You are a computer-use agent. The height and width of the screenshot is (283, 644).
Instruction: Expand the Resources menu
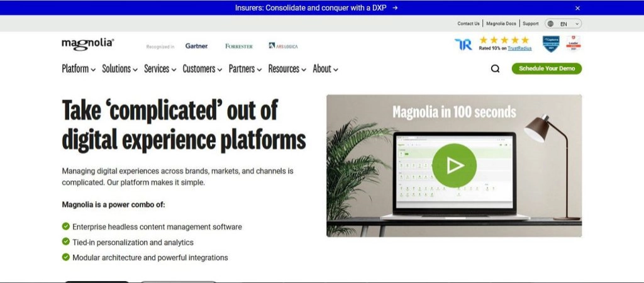(x=287, y=69)
